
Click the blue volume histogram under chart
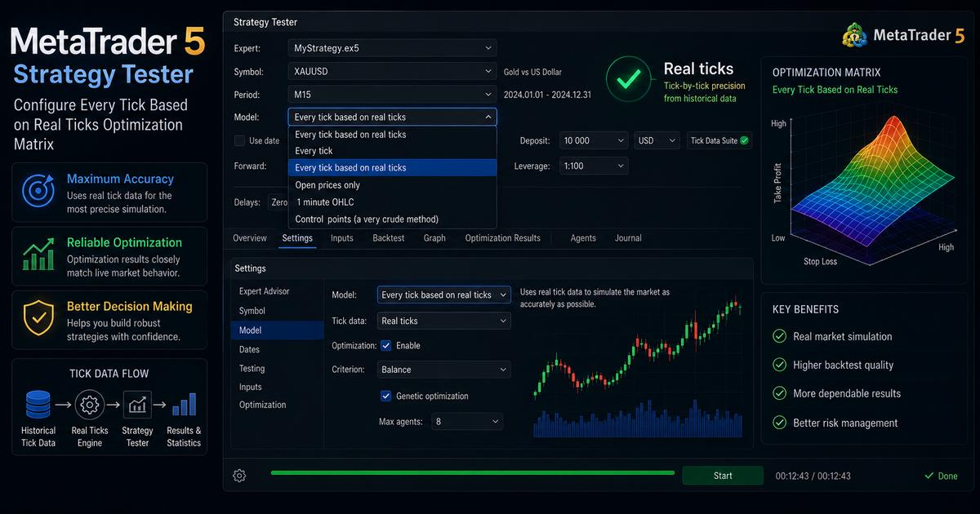[639, 420]
